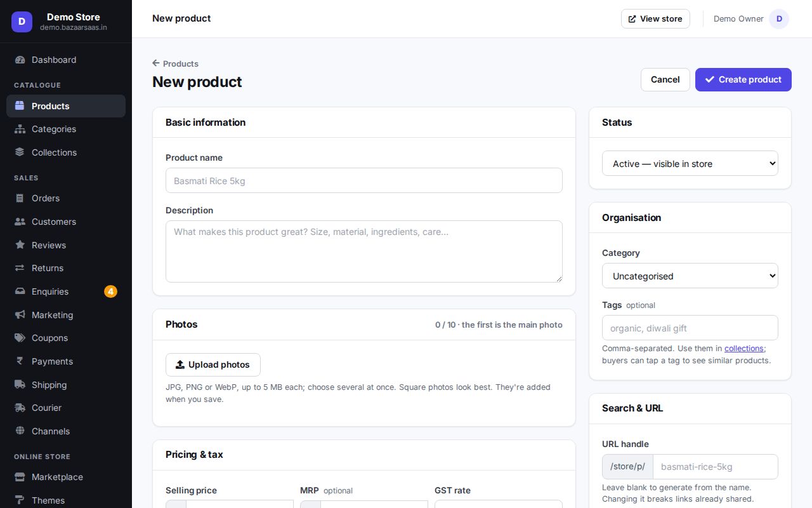Click the Products box icon in sidebar
Viewport: 812px width, 508px height.
pyautogui.click(x=20, y=106)
